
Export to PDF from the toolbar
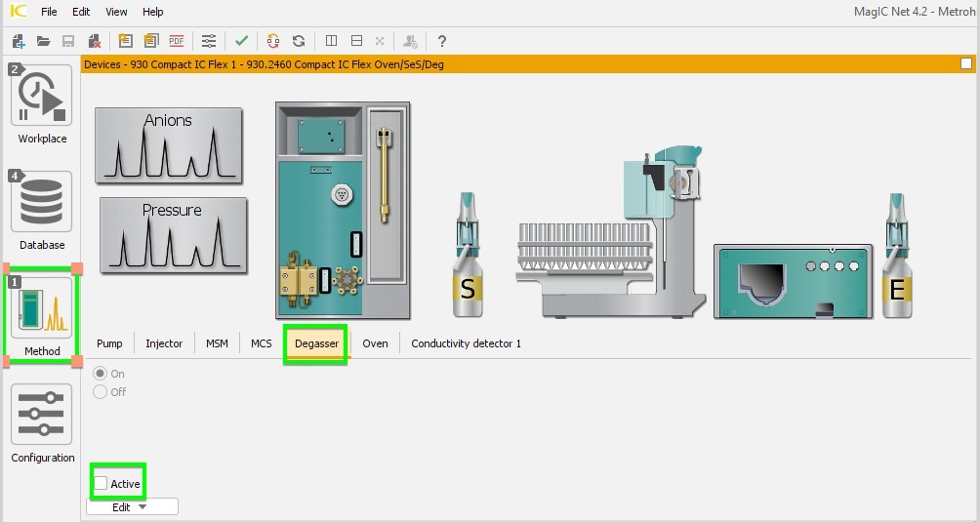pyautogui.click(x=177, y=41)
